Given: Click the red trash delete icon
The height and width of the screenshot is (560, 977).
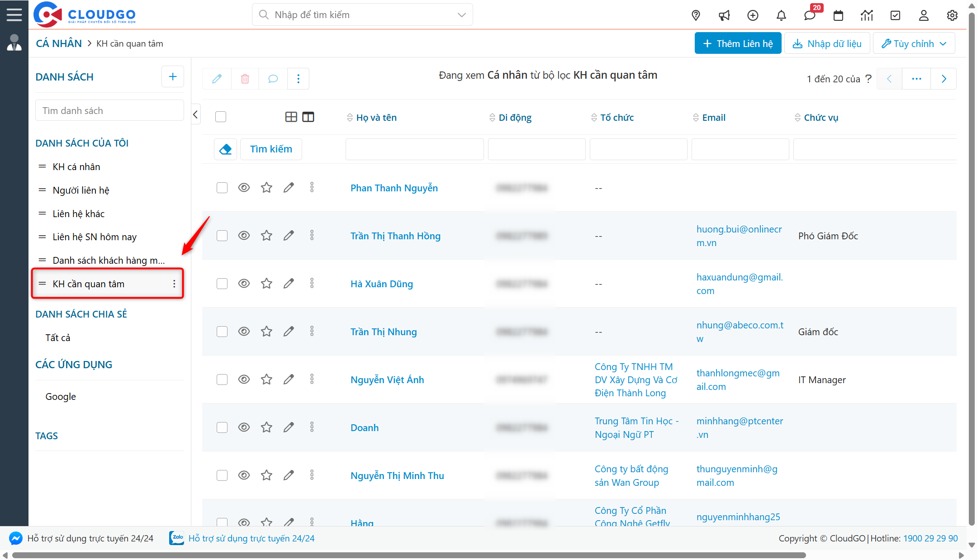Looking at the screenshot, I should point(245,79).
